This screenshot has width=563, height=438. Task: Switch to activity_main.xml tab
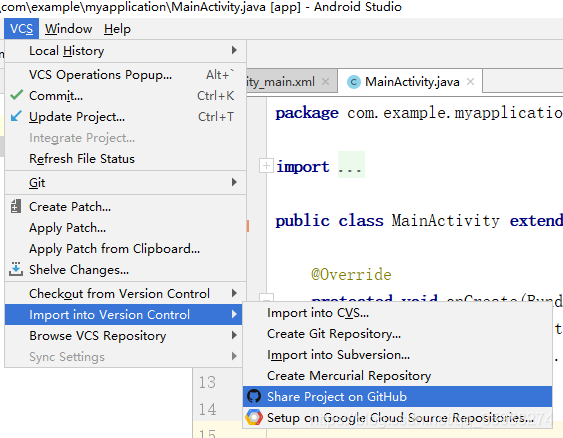point(292,82)
